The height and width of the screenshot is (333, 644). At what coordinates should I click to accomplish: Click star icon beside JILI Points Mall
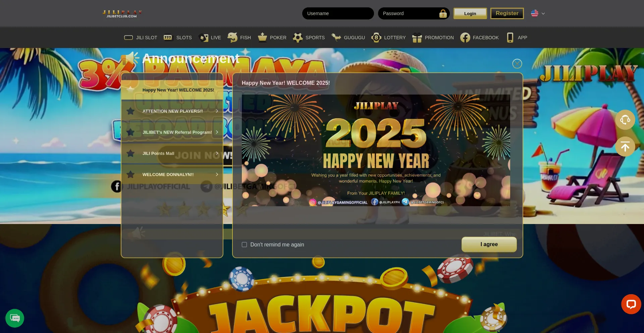point(130,153)
